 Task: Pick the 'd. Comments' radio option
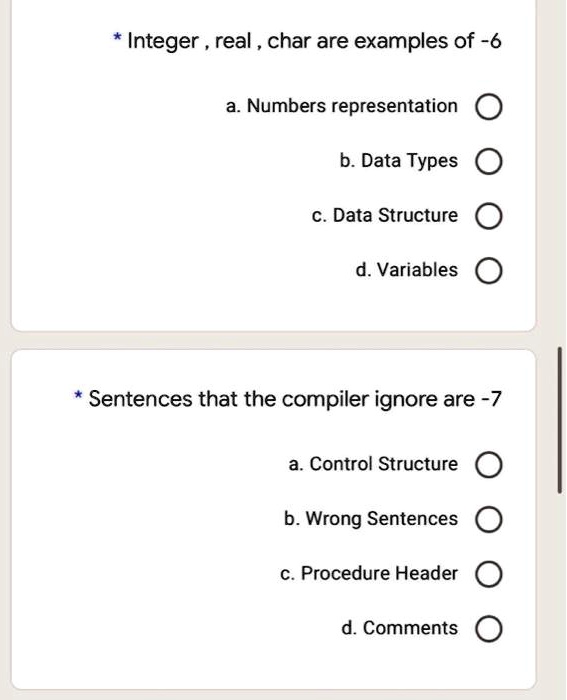[488, 629]
